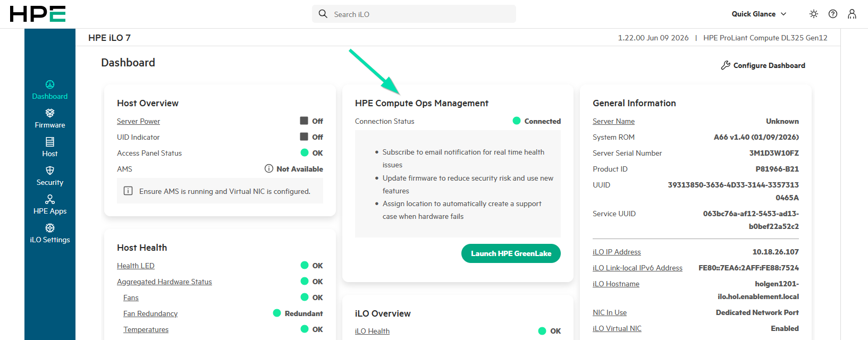Open the Security menu item

pos(50,176)
